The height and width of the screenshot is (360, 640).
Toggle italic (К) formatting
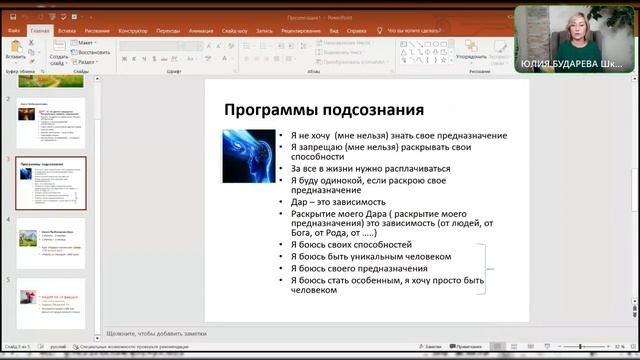coord(134,59)
